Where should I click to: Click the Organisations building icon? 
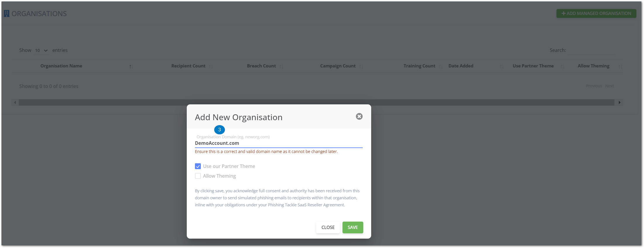point(6,13)
